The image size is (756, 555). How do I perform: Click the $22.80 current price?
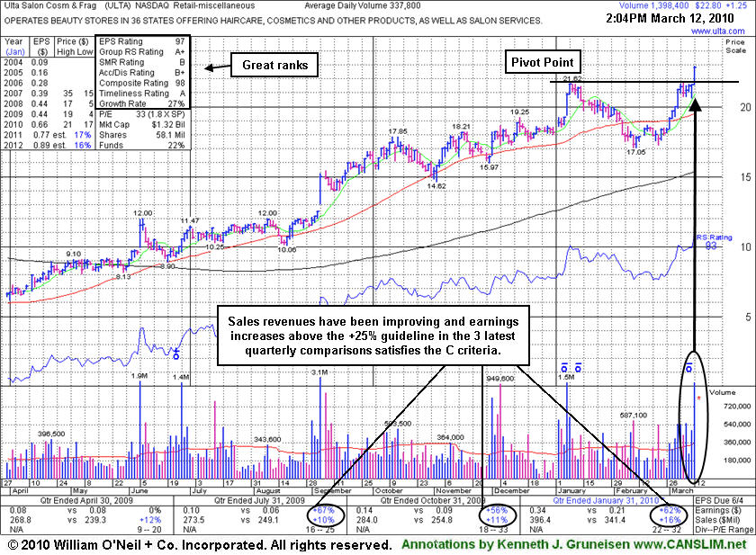(707, 5)
